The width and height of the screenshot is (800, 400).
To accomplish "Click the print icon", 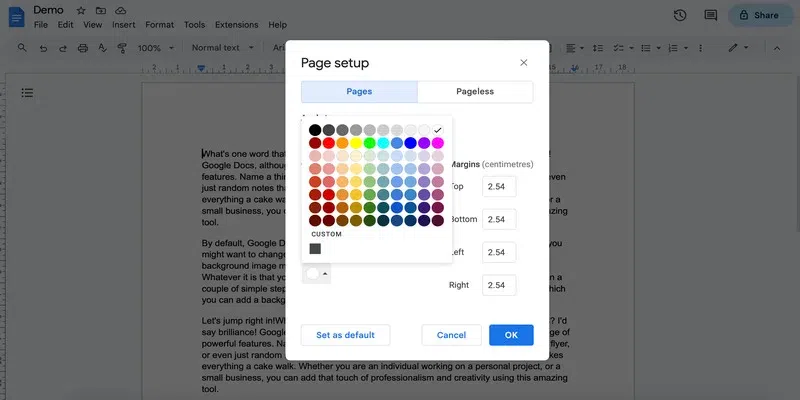I will point(83,48).
